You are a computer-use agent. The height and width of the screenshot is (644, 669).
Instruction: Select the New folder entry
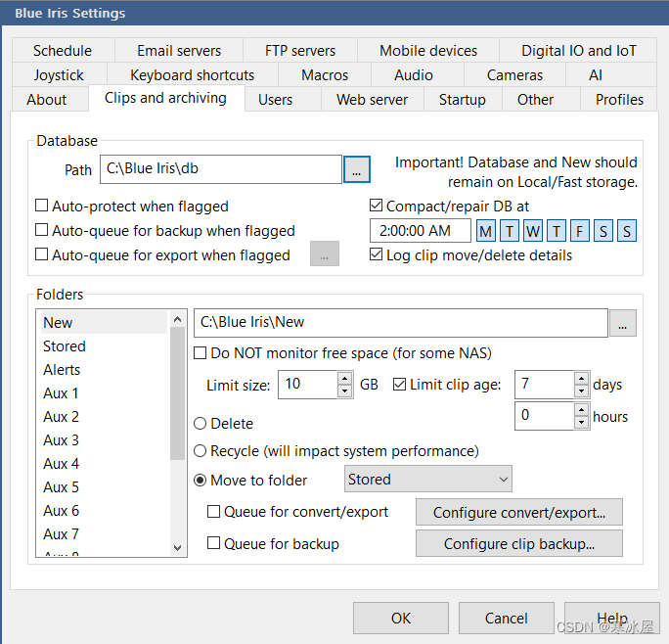pyautogui.click(x=104, y=322)
